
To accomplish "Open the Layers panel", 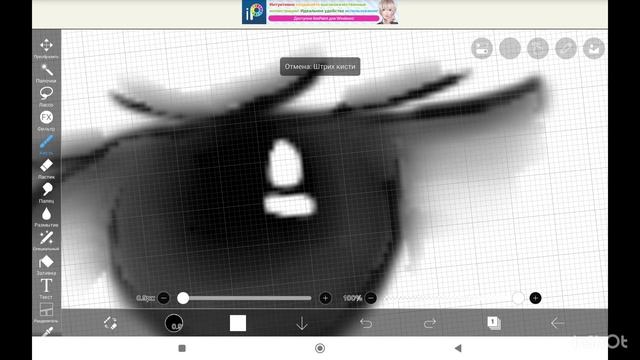I will pyautogui.click(x=494, y=323).
